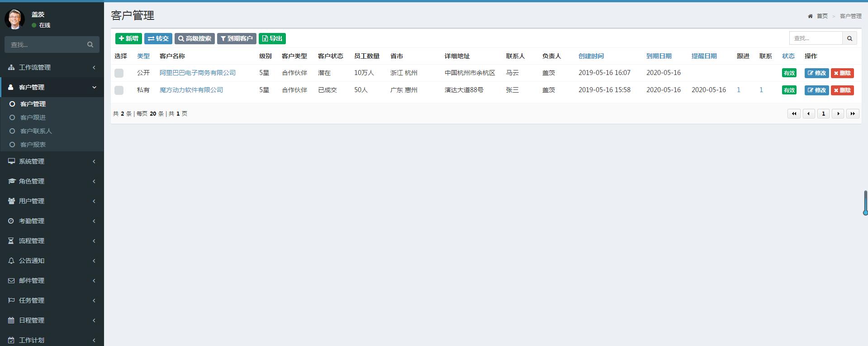Click the user avatar photo in the sidebar
868x346 pixels.
(x=14, y=19)
